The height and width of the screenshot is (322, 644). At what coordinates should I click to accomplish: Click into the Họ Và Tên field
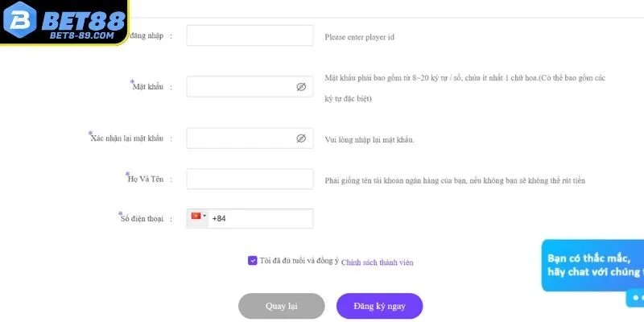point(250,179)
